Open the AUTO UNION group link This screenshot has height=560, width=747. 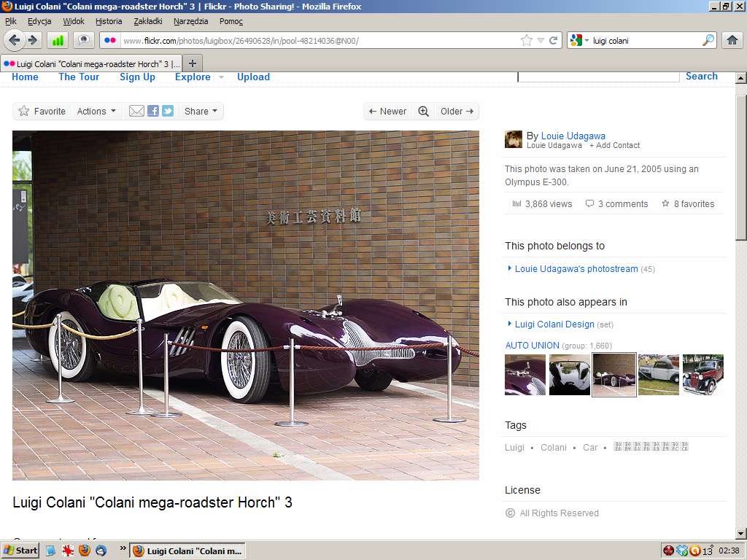coord(532,345)
